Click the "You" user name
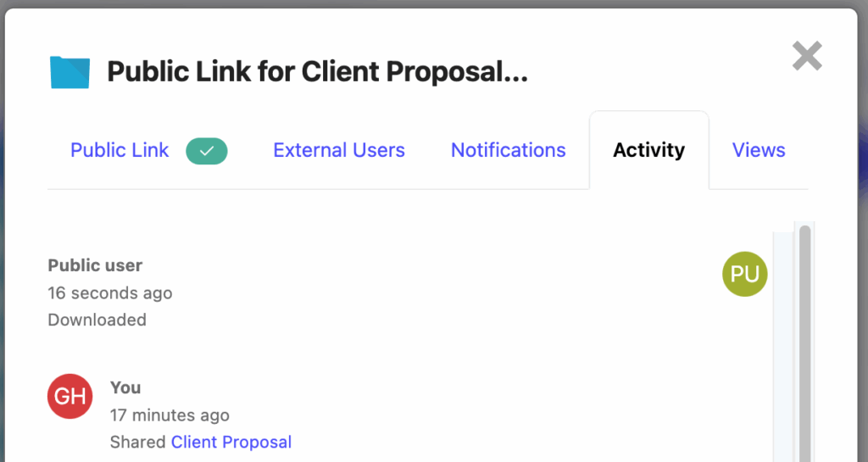Screen dimensions: 868x462 click(125, 387)
